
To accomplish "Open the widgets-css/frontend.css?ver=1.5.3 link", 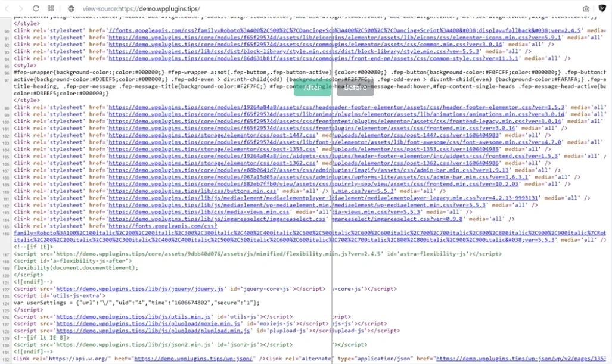I will (333, 157).
